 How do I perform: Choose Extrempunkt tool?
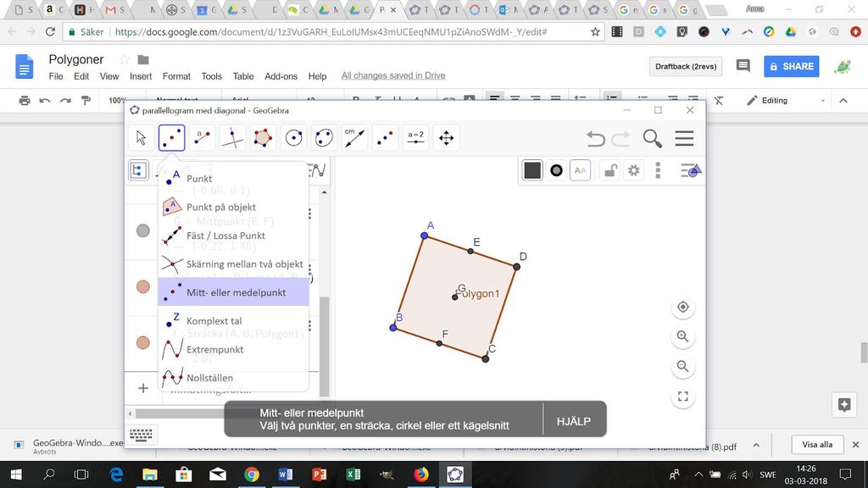click(x=233, y=349)
